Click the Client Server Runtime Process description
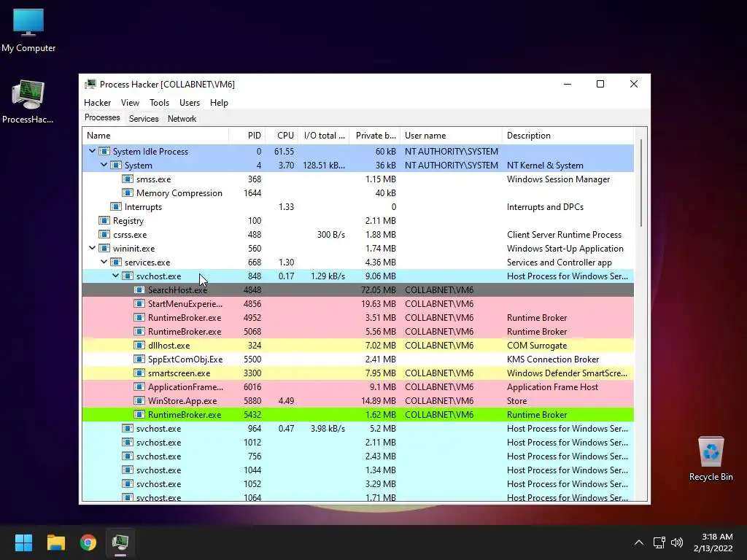This screenshot has height=560, width=747. [x=564, y=234]
